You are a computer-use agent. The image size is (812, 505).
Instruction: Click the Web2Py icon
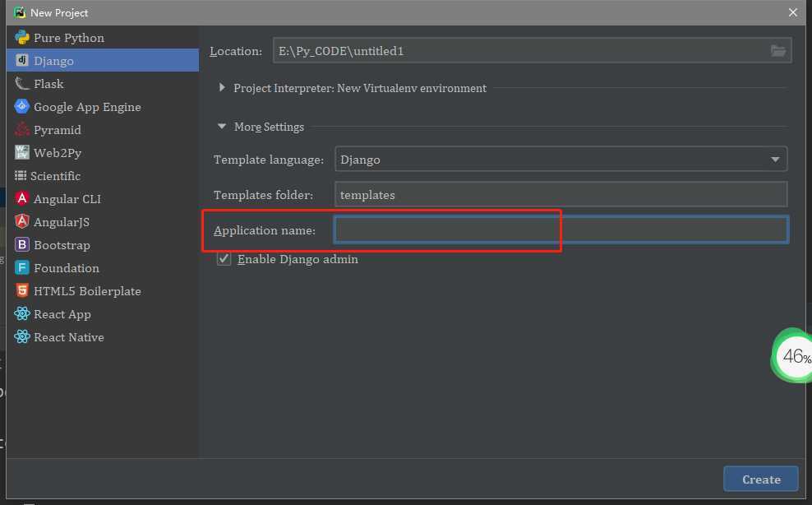point(21,152)
